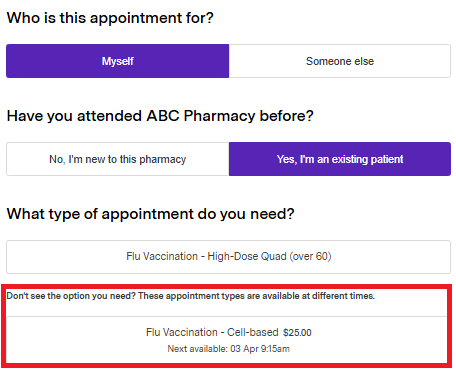Click Who is this appointment for heading
This screenshot has height=375, width=456.
point(110,18)
